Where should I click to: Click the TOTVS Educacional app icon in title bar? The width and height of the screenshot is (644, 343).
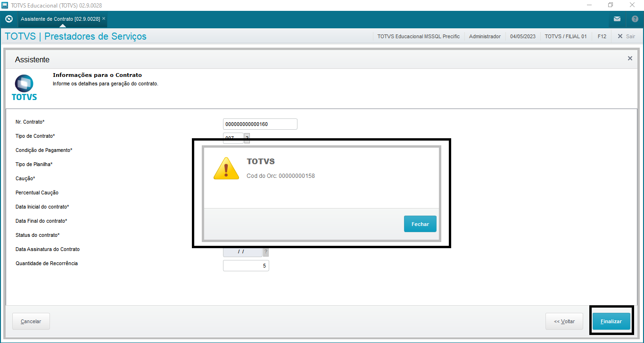pyautogui.click(x=5, y=5)
